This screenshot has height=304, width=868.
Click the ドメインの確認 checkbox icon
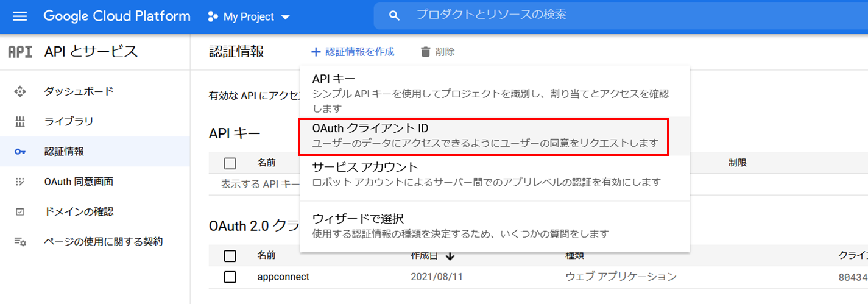[20, 212]
